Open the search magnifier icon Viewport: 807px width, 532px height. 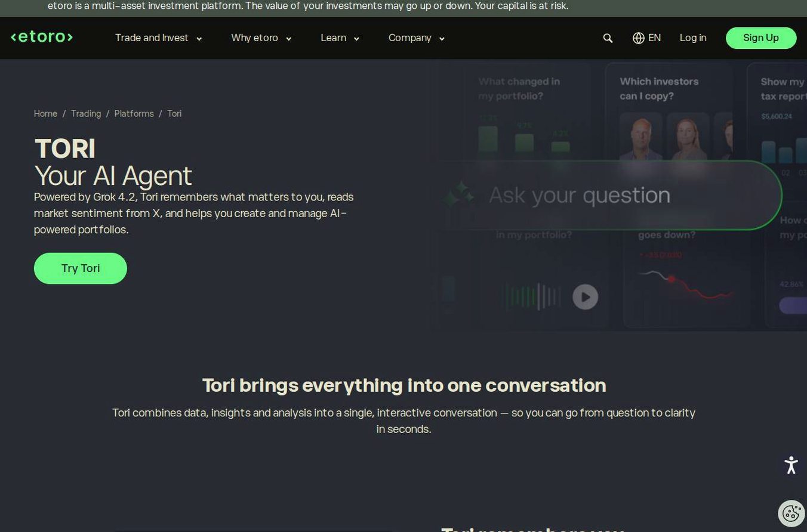pos(608,38)
